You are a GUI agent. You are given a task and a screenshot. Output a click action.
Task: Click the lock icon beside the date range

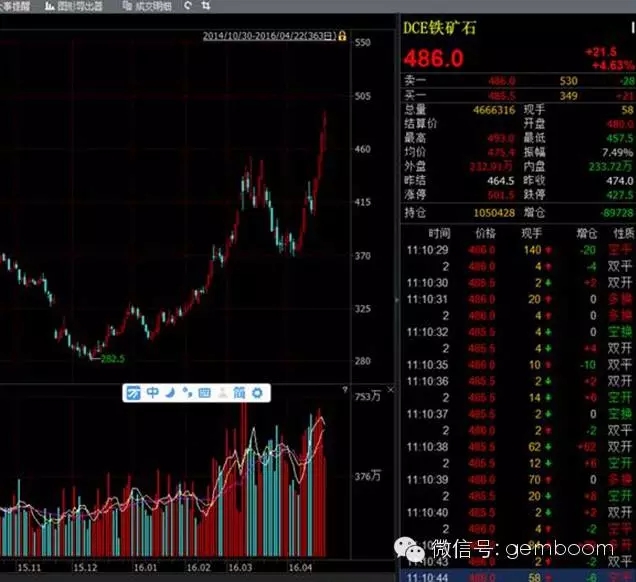[342, 36]
